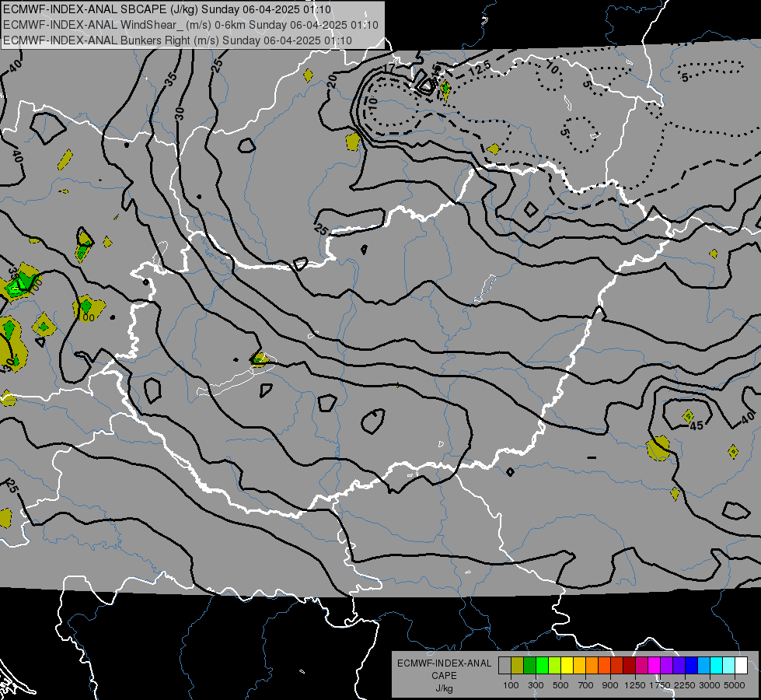Click the grey swatch in CAPE legend

coord(504,666)
